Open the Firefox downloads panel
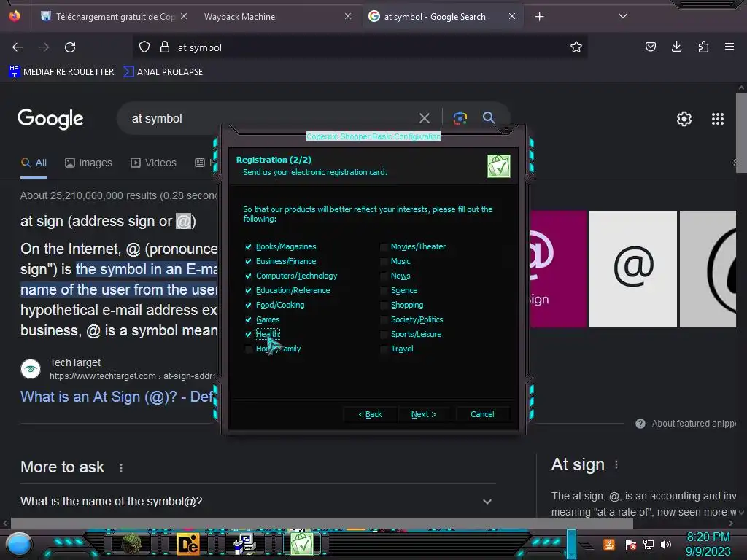 [676, 47]
